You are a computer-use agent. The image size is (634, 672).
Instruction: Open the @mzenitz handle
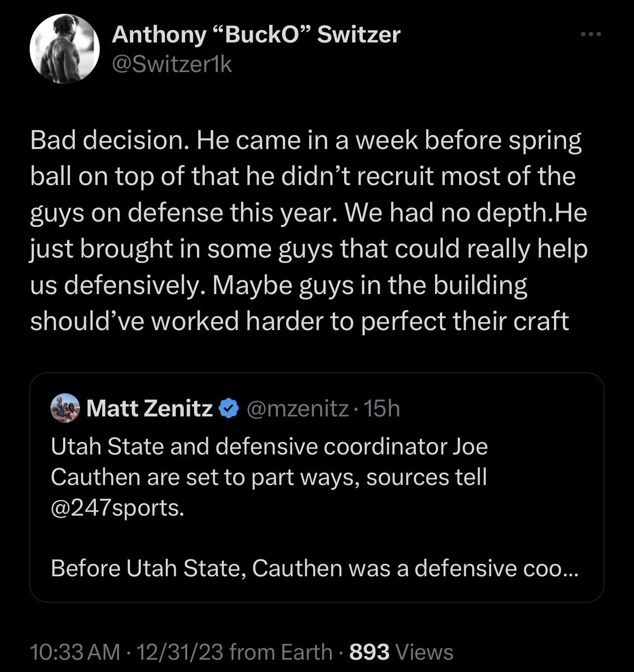(x=298, y=409)
